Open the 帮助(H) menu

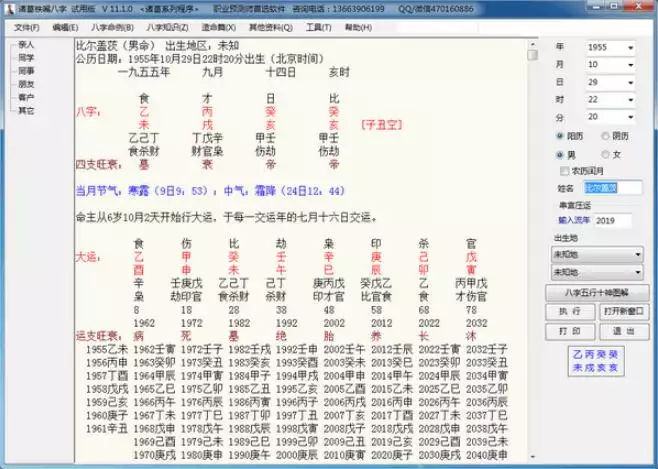[x=358, y=28]
